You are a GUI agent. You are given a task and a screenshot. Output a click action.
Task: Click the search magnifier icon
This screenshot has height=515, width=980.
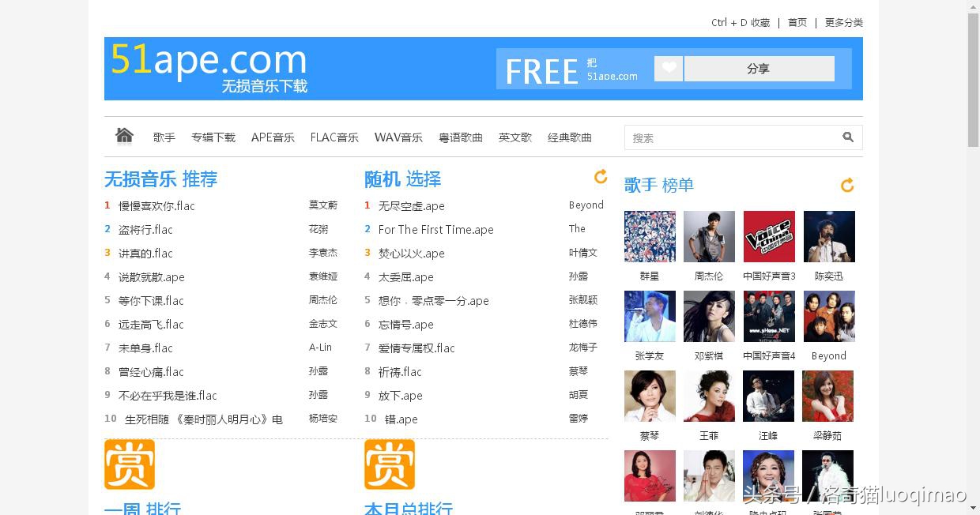(848, 137)
